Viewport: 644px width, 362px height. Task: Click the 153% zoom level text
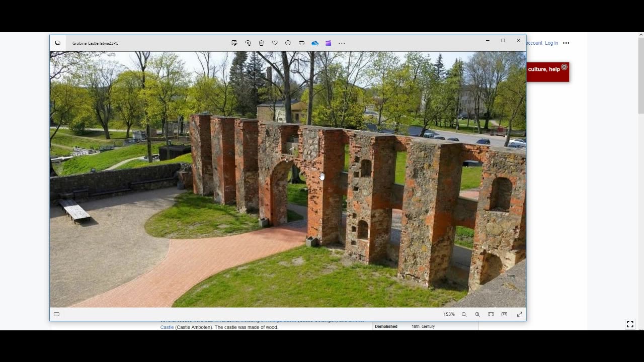449,314
